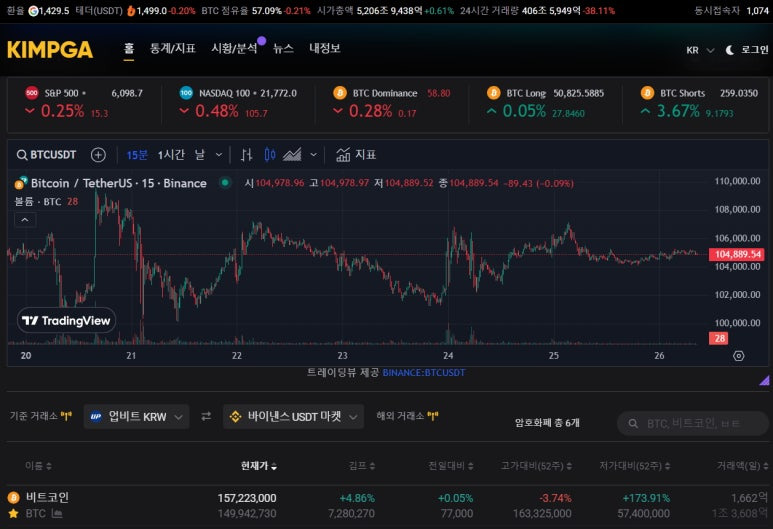The width and height of the screenshot is (773, 529).
Task: Collapse the volume indicator legend arrow
Action: click(x=25, y=220)
